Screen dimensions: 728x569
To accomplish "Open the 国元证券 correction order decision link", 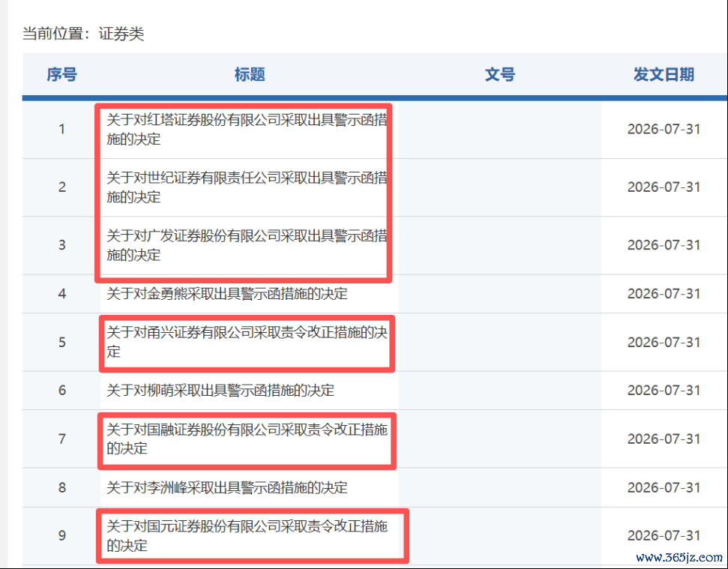I will pyautogui.click(x=247, y=535).
